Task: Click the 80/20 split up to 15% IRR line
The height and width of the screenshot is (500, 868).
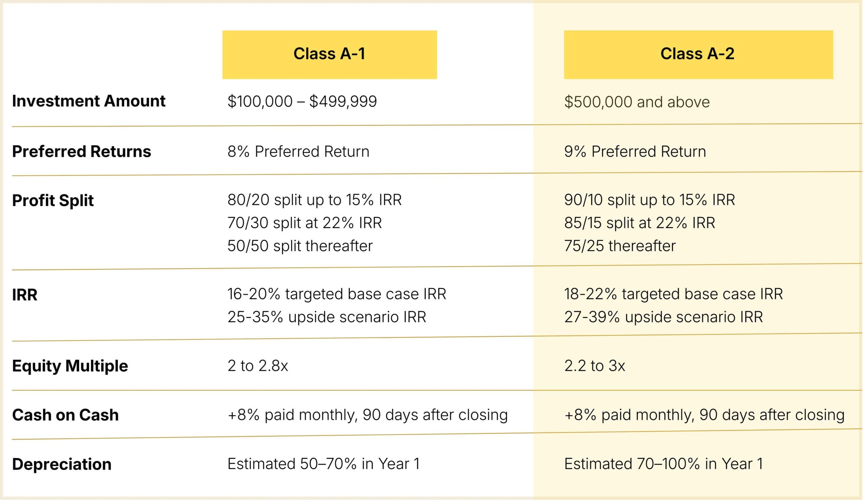Action: click(314, 200)
